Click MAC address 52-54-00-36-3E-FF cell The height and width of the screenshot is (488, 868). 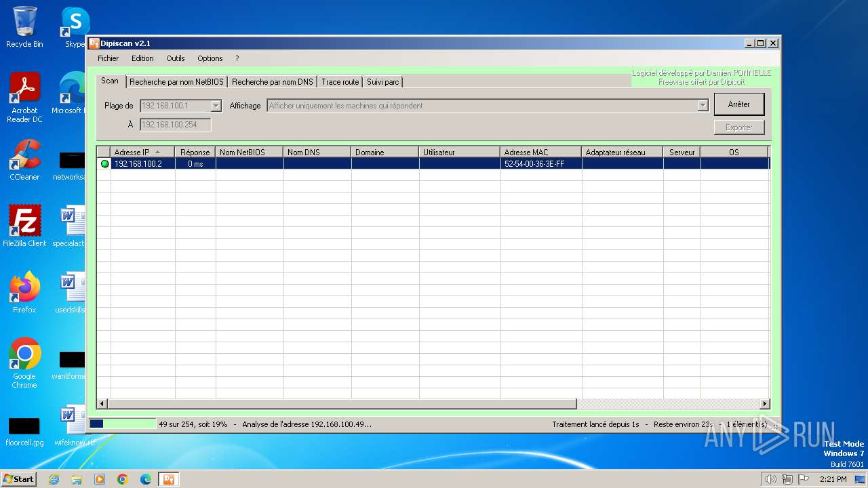pyautogui.click(x=541, y=164)
